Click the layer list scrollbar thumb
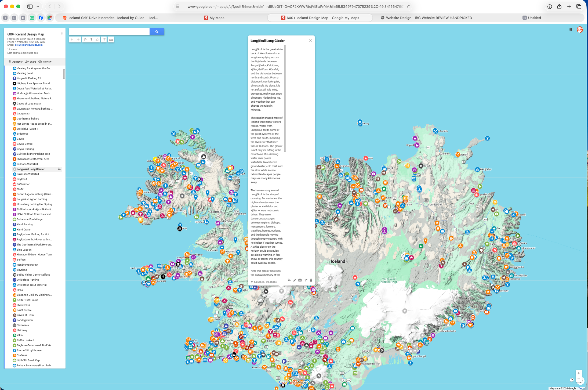The height and width of the screenshot is (390, 588). click(64, 74)
